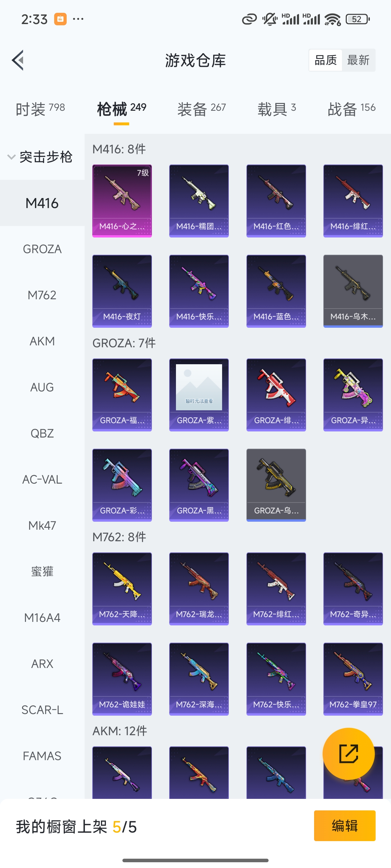The image size is (391, 868).
Task: Open the M416-心之 level 7 skin
Action: tap(122, 201)
